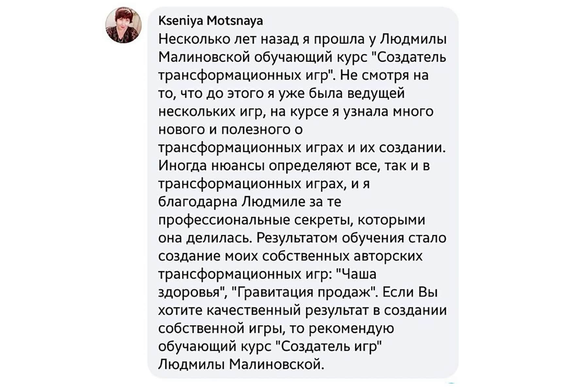Select the phrase "Результатом обучения стало"

(351, 238)
